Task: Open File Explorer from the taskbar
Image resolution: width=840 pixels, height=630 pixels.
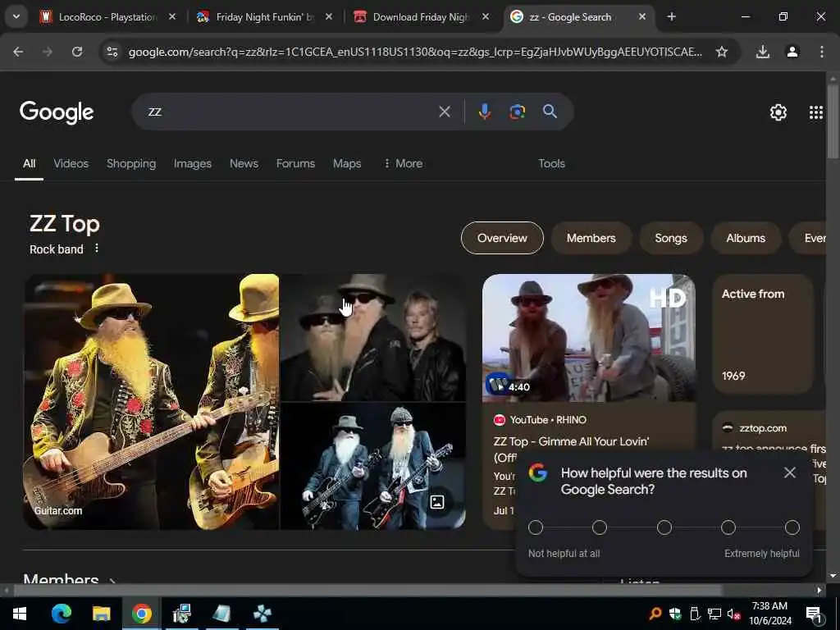Action: pyautogui.click(x=101, y=614)
